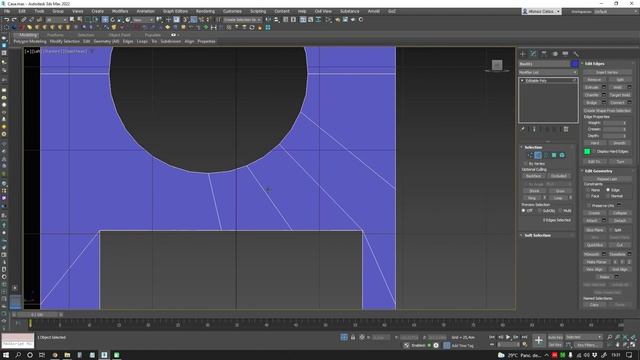Image resolution: width=640 pixels, height=360 pixels.
Task: Click Pin Stack icon below modifier stack
Action: [x=522, y=129]
